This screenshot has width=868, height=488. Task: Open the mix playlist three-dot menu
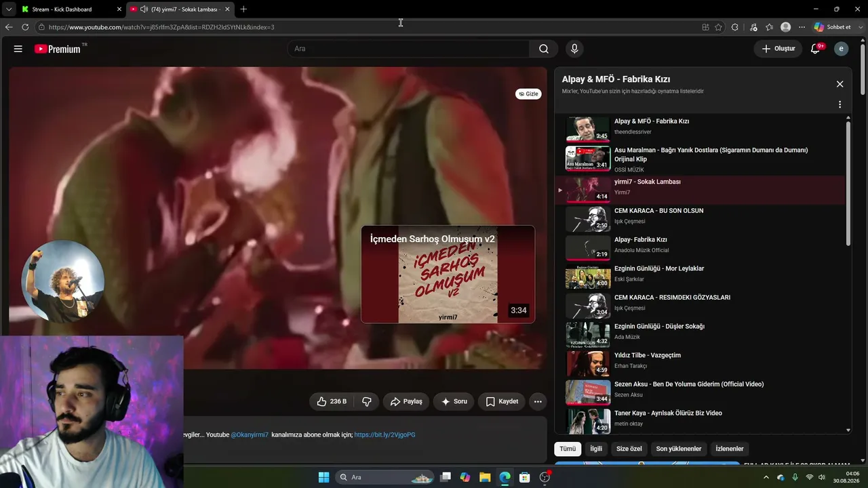[840, 104]
